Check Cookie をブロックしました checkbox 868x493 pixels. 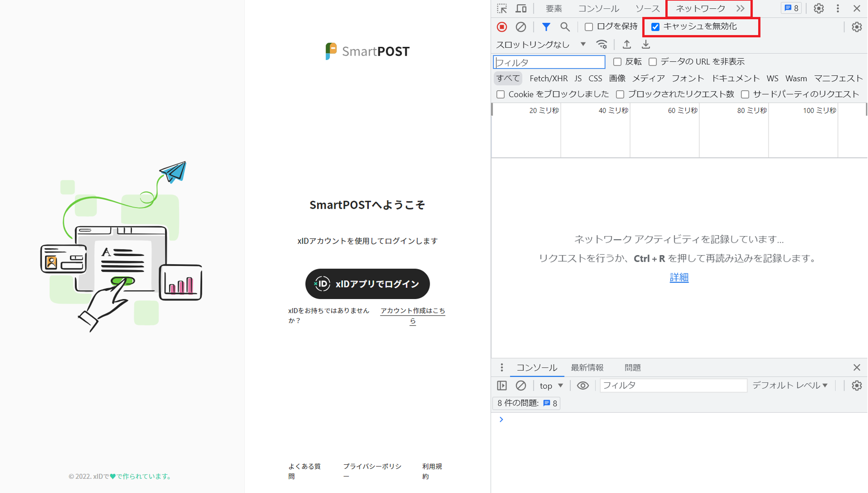[500, 94]
